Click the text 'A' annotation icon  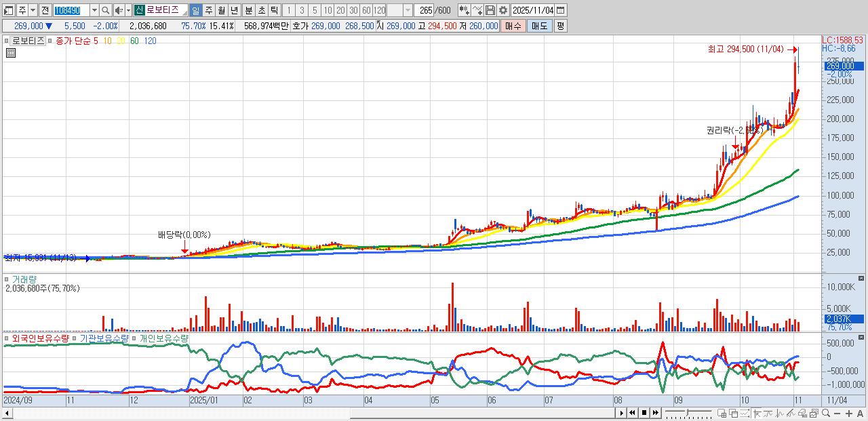tap(860, 414)
